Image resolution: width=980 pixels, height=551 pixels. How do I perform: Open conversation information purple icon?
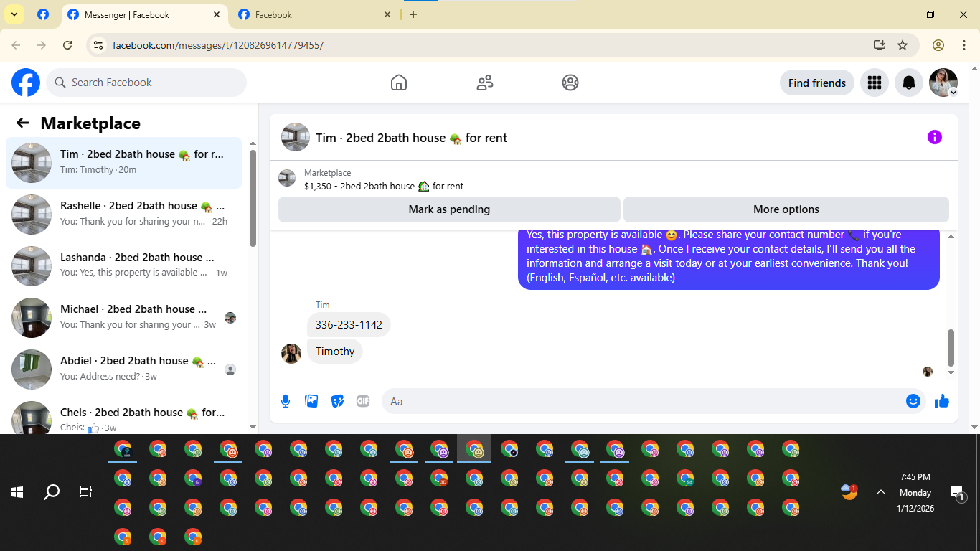(934, 137)
